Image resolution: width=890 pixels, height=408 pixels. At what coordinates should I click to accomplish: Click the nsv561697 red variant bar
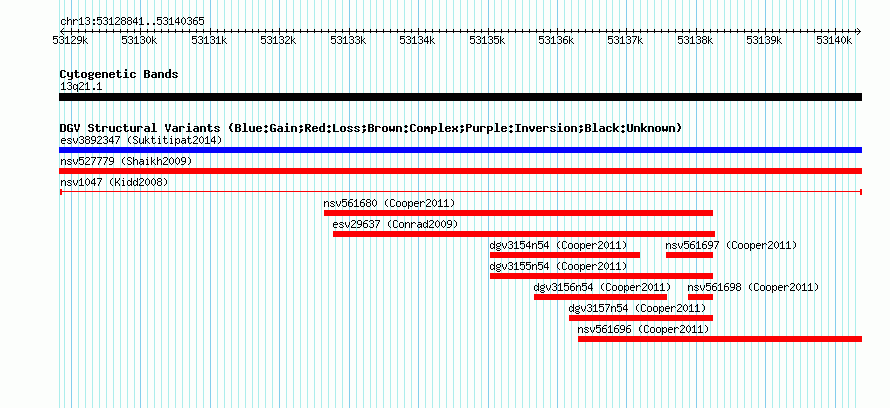(x=690, y=255)
